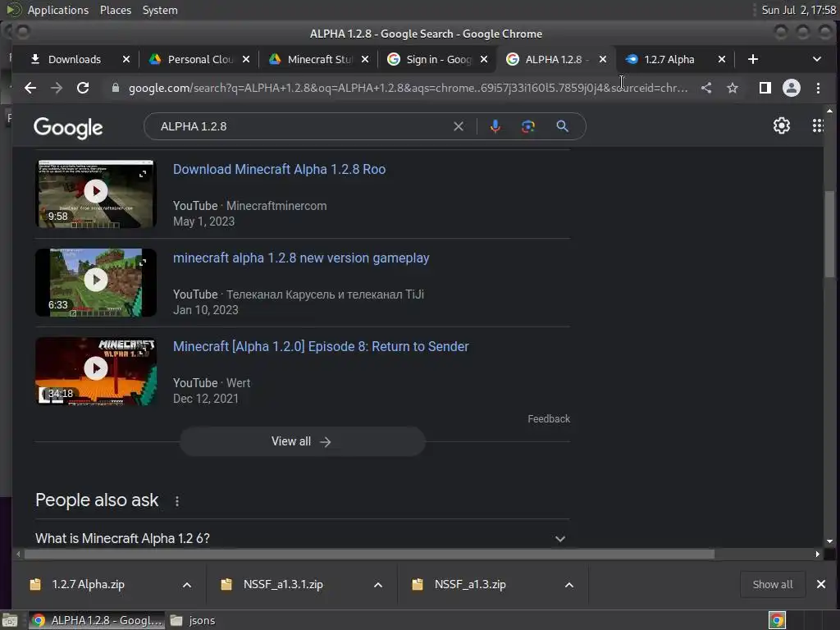Viewport: 840px width, 630px height.
Task: Switch to the Personal Cloud tab
Action: pyautogui.click(x=200, y=59)
